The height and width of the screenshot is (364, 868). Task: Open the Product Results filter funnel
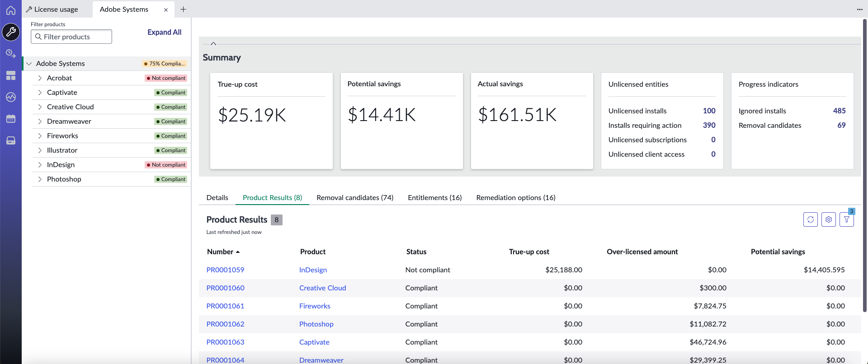coord(847,219)
